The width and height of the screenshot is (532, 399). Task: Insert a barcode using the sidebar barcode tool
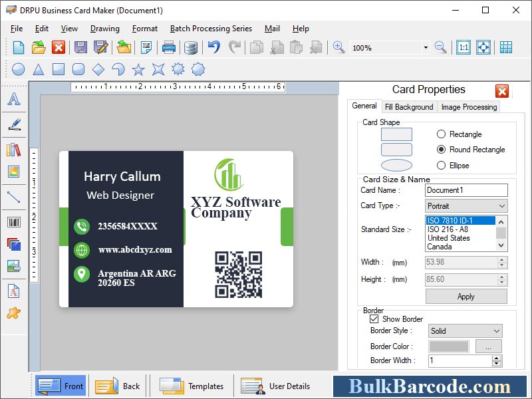click(15, 221)
